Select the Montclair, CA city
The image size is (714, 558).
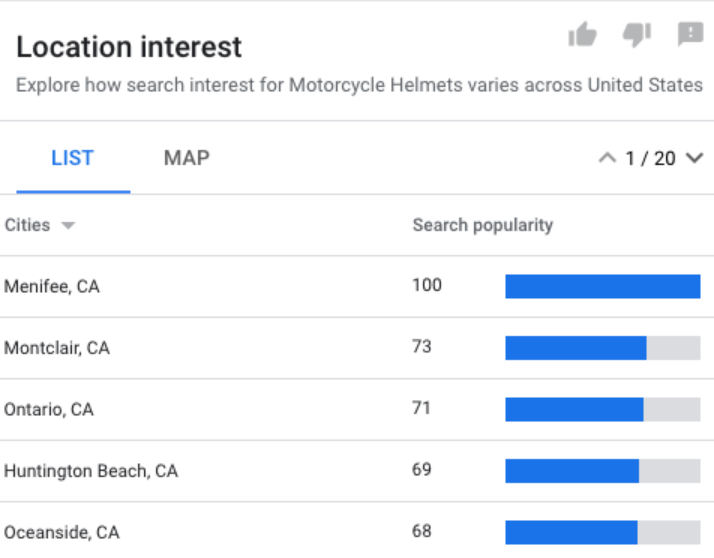(57, 348)
